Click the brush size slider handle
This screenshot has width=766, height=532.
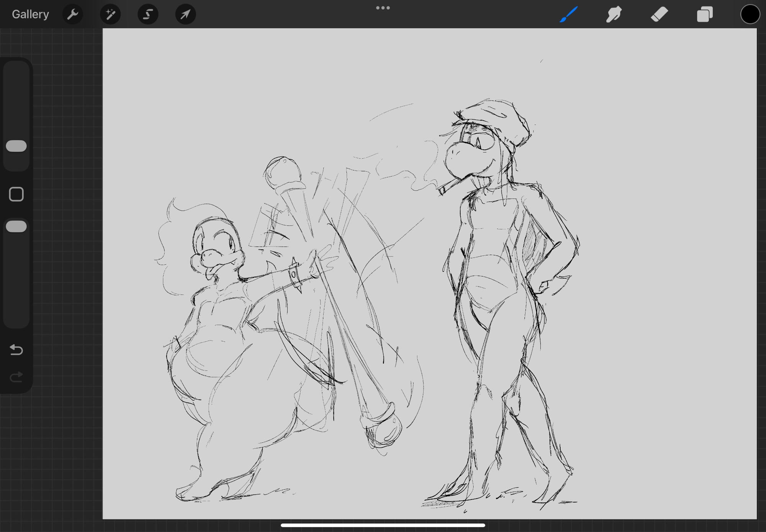tap(16, 146)
